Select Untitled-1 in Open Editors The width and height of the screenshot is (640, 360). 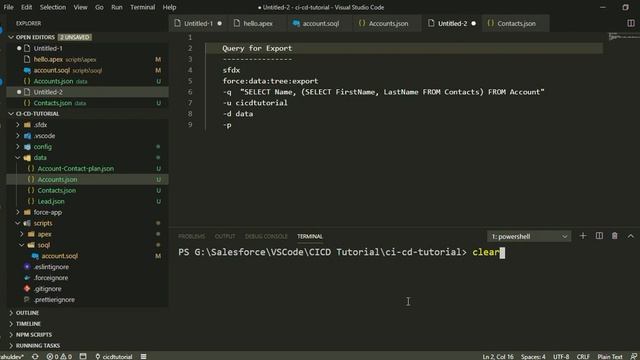point(48,48)
